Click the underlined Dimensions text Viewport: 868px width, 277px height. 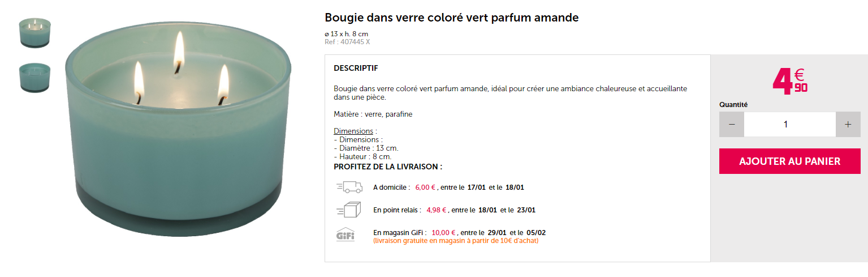click(353, 131)
